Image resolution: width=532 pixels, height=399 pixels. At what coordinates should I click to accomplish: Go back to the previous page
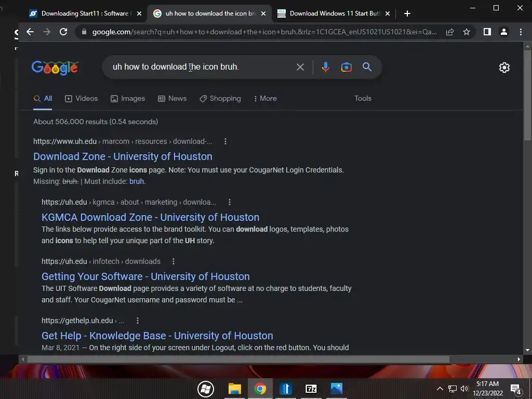pyautogui.click(x=30, y=32)
